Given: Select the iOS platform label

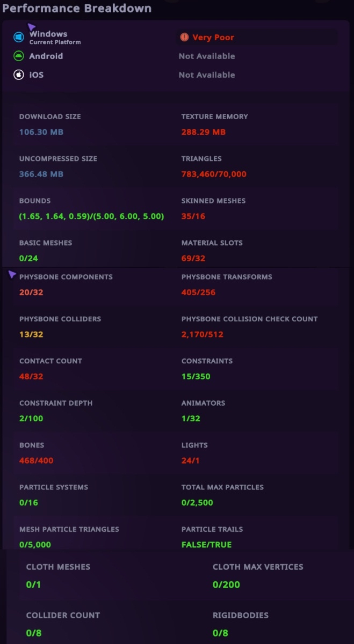Looking at the screenshot, I should click(x=37, y=75).
